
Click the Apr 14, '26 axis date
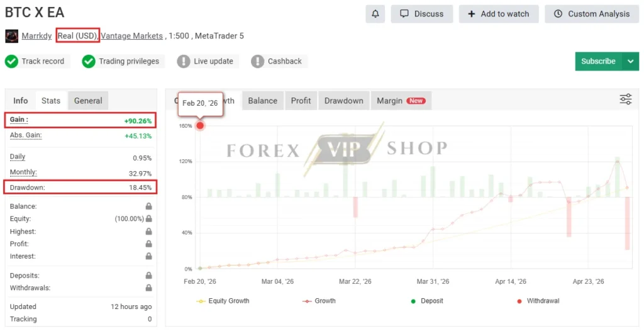511,282
